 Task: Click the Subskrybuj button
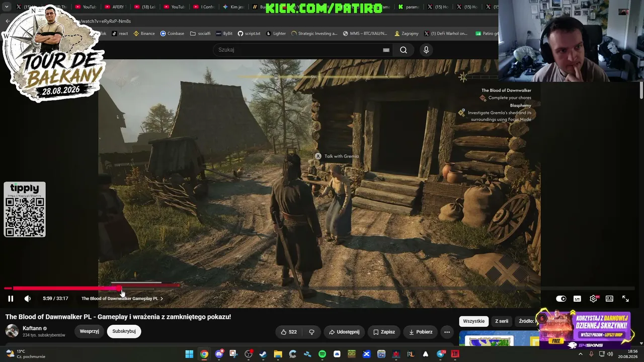click(124, 331)
